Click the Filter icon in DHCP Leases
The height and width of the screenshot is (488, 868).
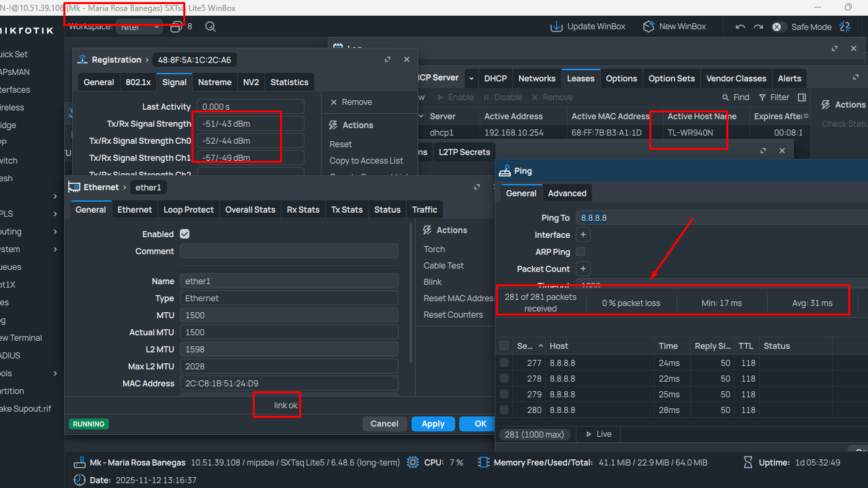pyautogui.click(x=764, y=97)
